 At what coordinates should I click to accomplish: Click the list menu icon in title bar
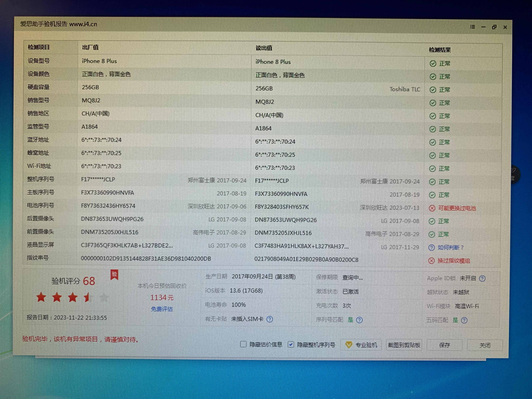click(473, 27)
